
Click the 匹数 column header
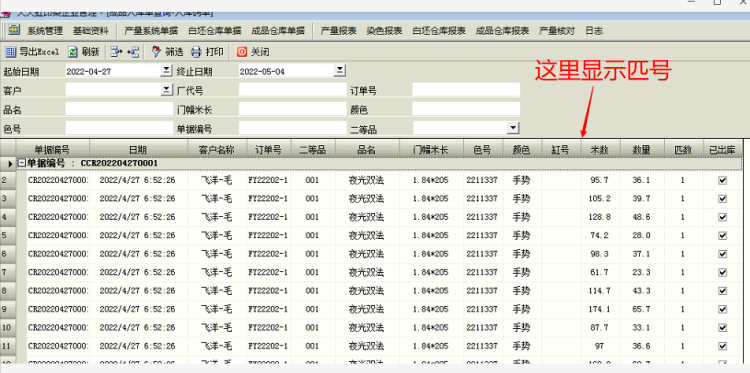tap(684, 149)
